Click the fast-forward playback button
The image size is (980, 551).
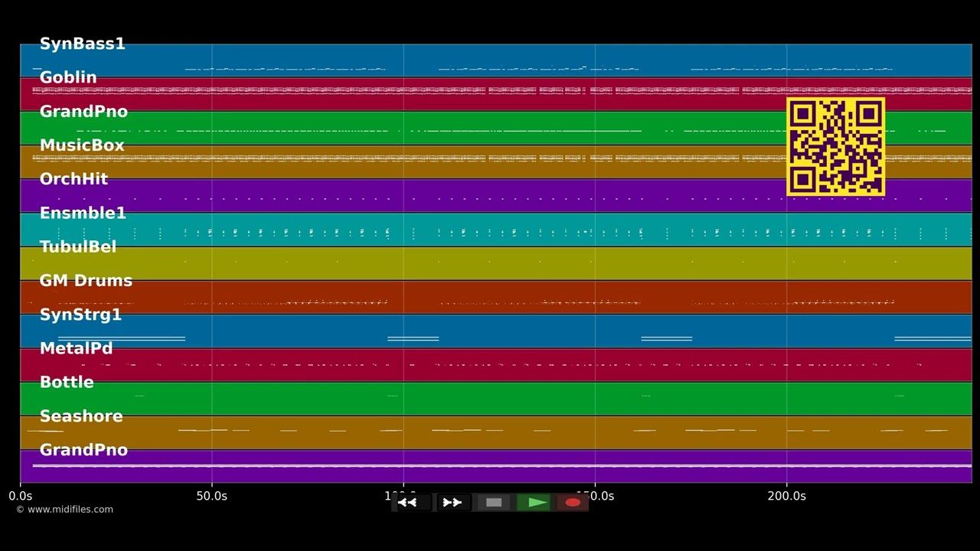tap(452, 503)
